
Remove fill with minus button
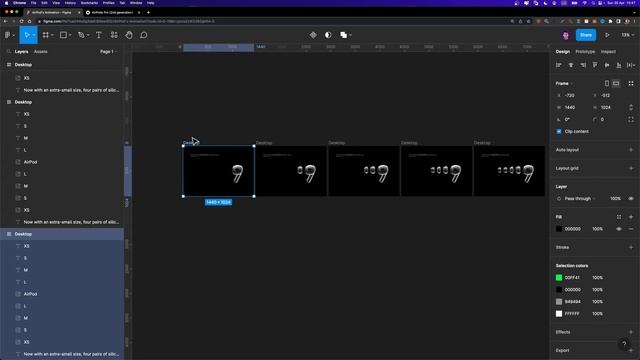point(631,229)
